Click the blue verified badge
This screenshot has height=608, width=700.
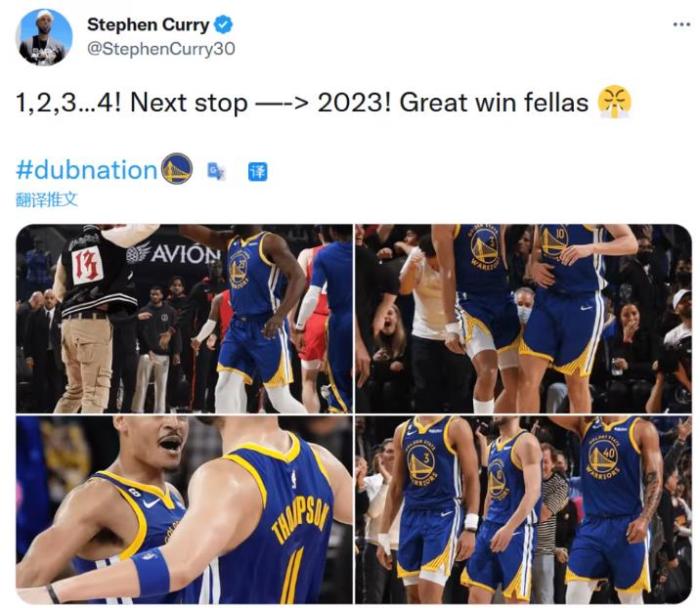pyautogui.click(x=223, y=24)
